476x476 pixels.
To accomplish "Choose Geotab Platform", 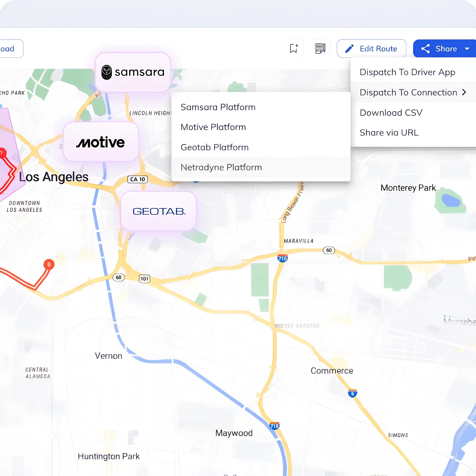I will tap(261, 147).
